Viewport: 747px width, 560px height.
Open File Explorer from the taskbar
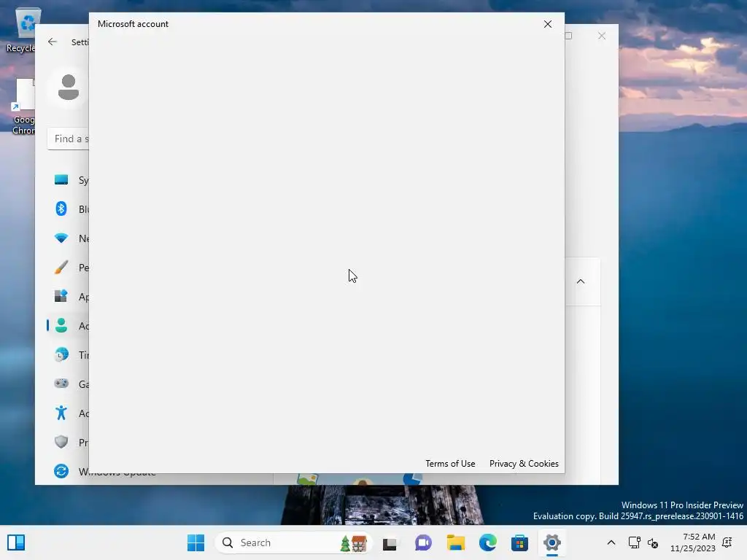[x=455, y=542]
